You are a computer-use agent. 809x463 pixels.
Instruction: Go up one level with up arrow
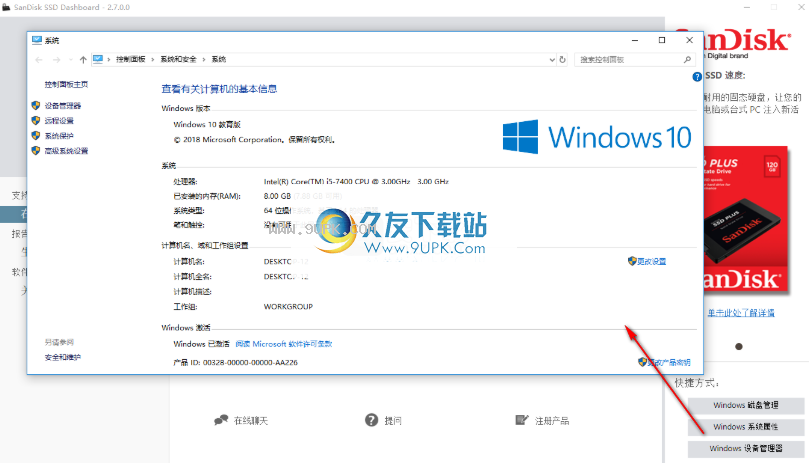click(x=83, y=60)
